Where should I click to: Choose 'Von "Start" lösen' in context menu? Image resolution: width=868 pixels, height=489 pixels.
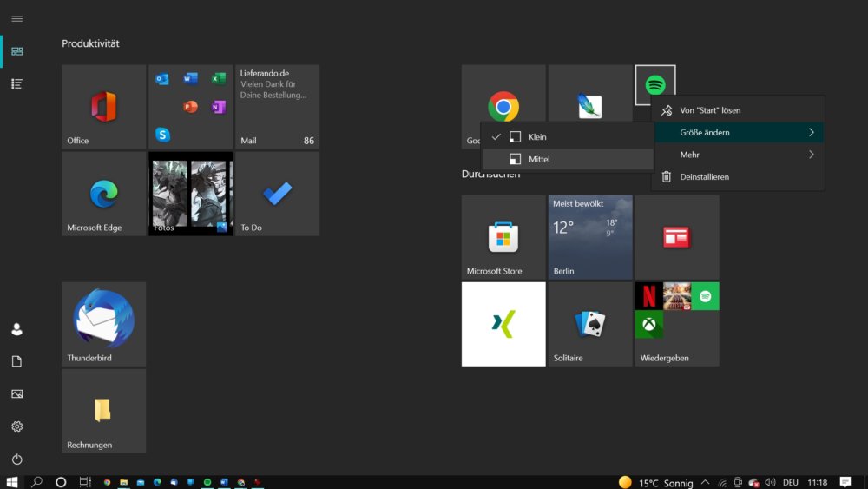(x=738, y=110)
